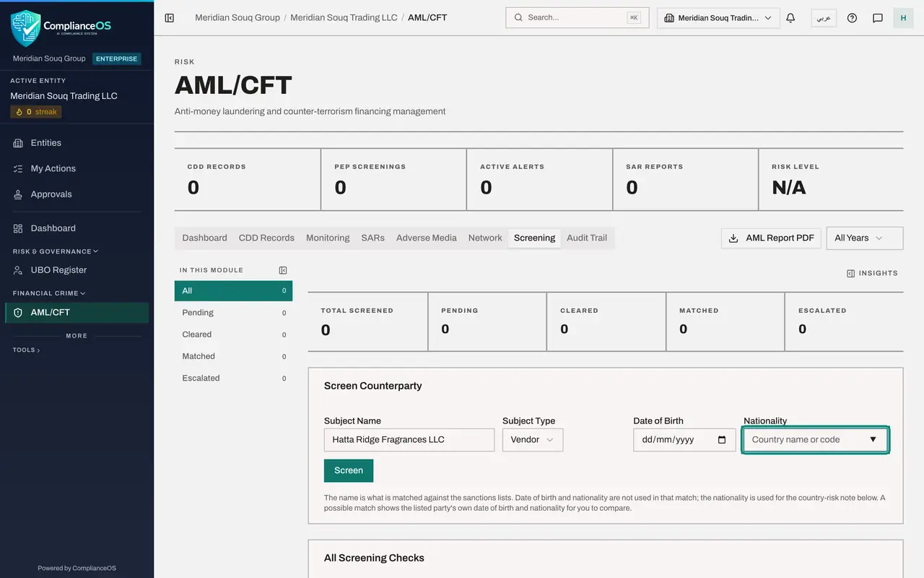Open the Insights panel
Viewport: 924px width, 578px height.
click(872, 273)
